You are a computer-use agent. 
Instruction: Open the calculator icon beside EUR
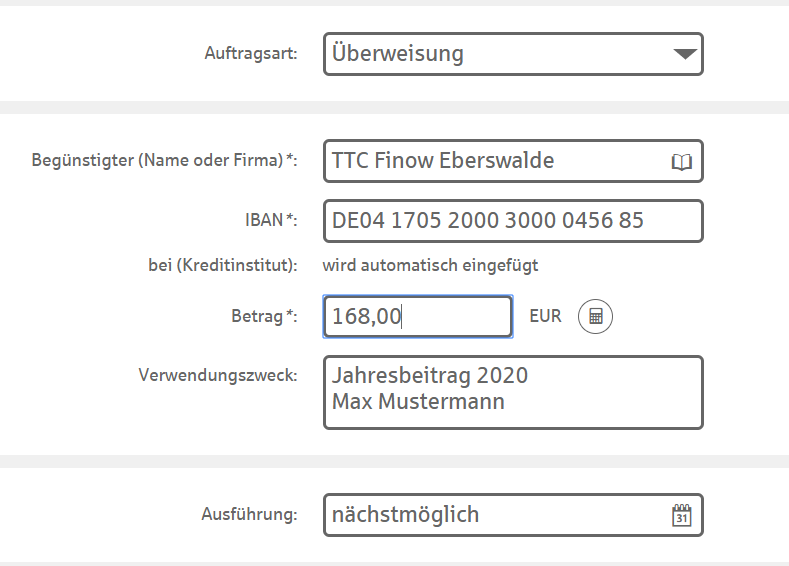click(x=595, y=317)
